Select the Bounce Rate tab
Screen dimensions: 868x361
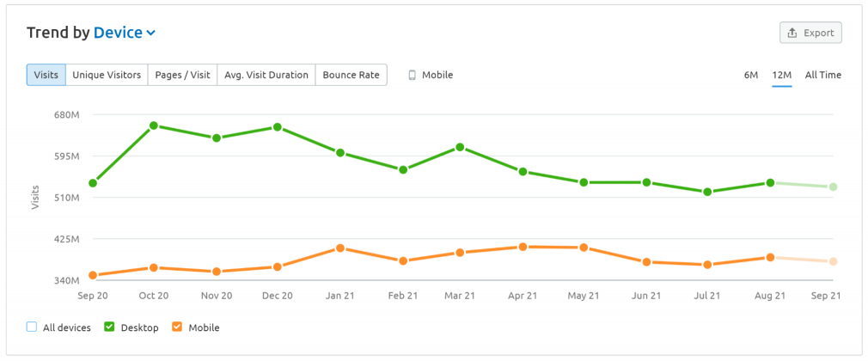point(351,75)
